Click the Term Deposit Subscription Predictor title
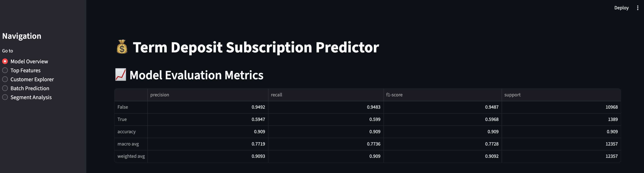The image size is (644, 173). point(256,47)
